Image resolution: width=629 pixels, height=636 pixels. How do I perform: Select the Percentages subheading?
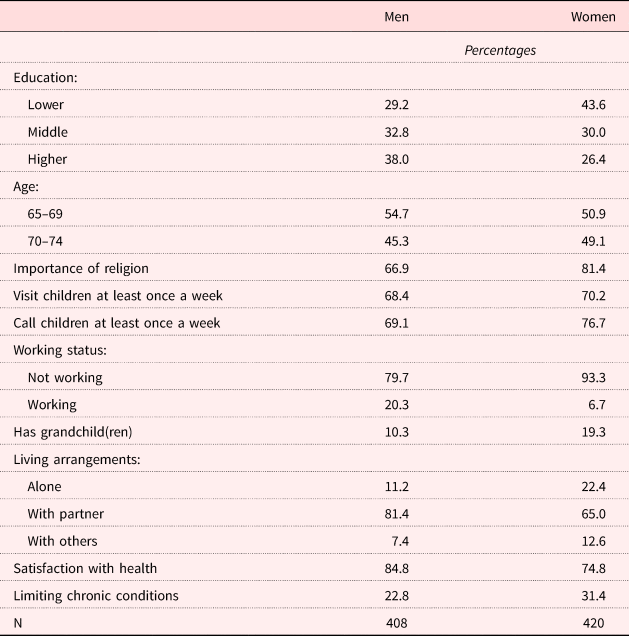tap(501, 50)
